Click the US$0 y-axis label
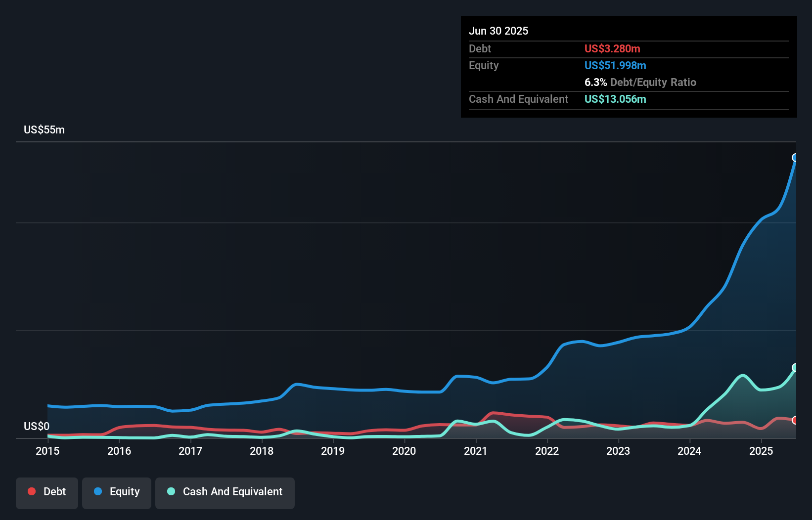The image size is (812, 520). coord(37,427)
